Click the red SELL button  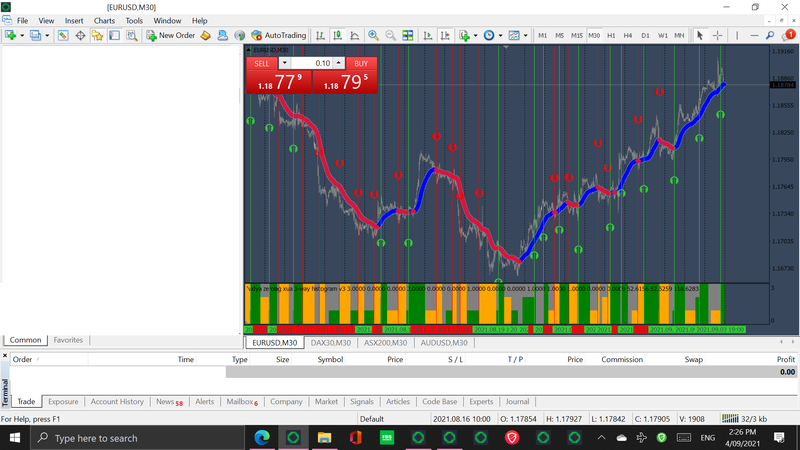coord(262,63)
